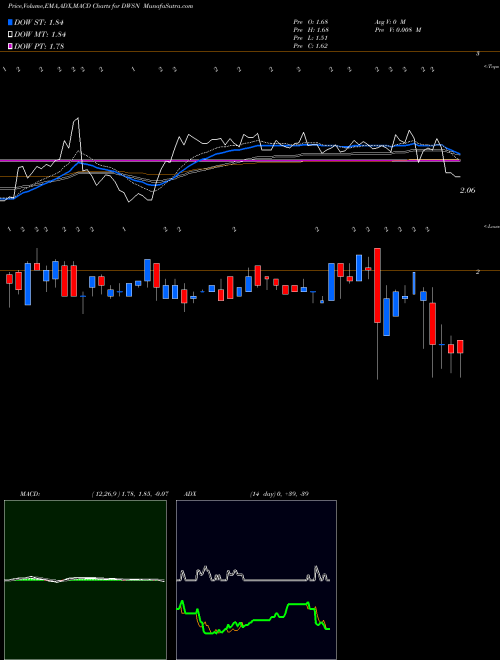The height and width of the screenshot is (660, 500).
Task: Click the magenta DOW PT legend swatch
Action: click(11, 46)
